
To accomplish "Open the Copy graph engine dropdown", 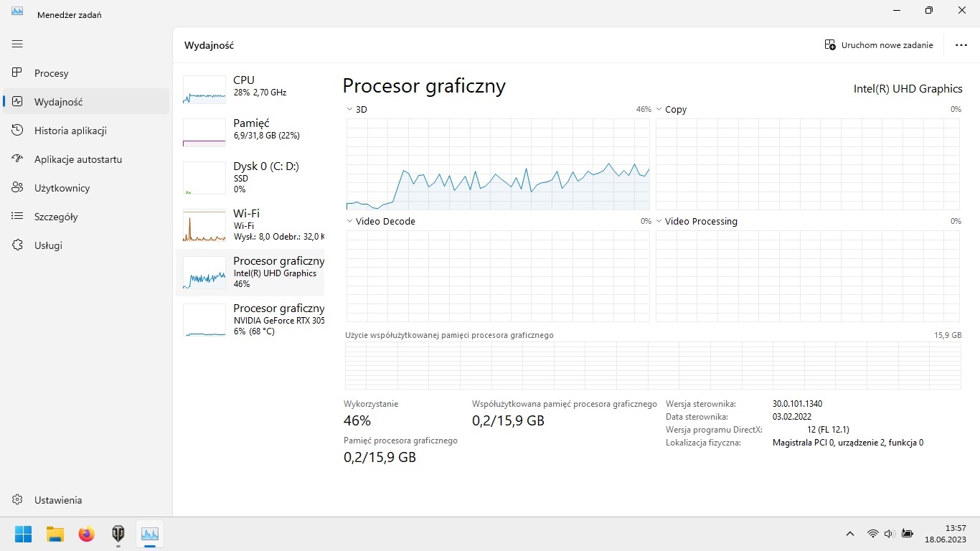I will [659, 110].
